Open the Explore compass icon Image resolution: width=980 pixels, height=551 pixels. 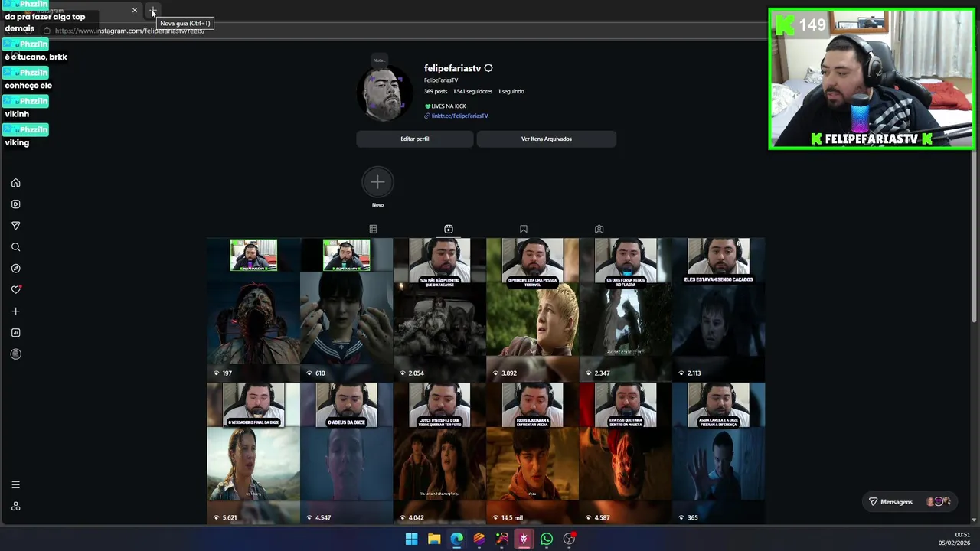pos(15,269)
